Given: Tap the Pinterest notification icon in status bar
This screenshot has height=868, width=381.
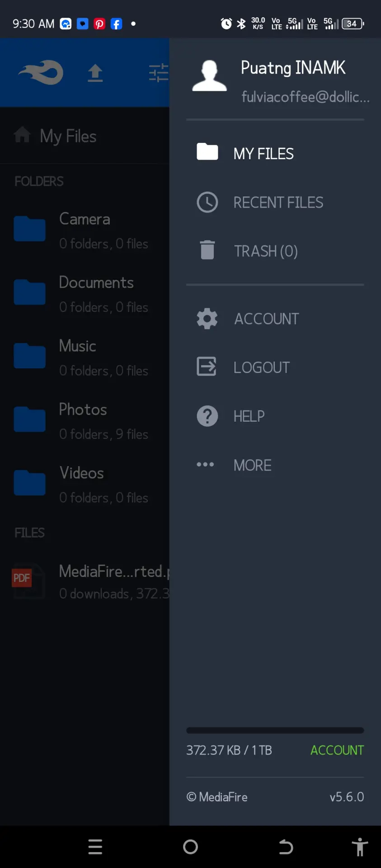Looking at the screenshot, I should click(x=99, y=24).
